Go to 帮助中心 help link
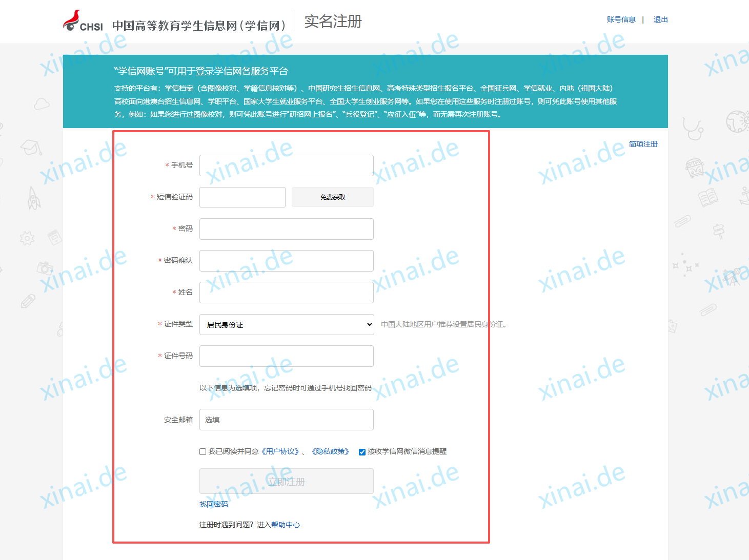This screenshot has height=560, width=749. [286, 525]
